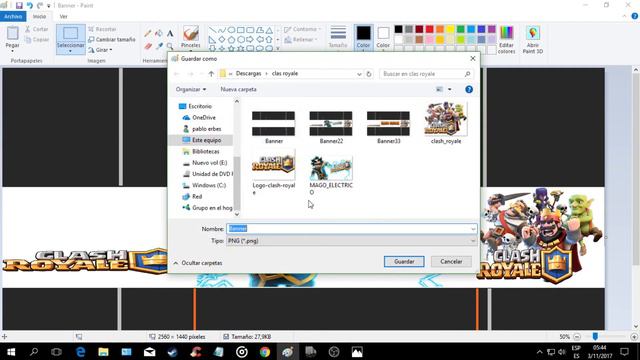Select OneDrive in the navigation pane
Screen dimensions: 640x360
(x=199, y=118)
